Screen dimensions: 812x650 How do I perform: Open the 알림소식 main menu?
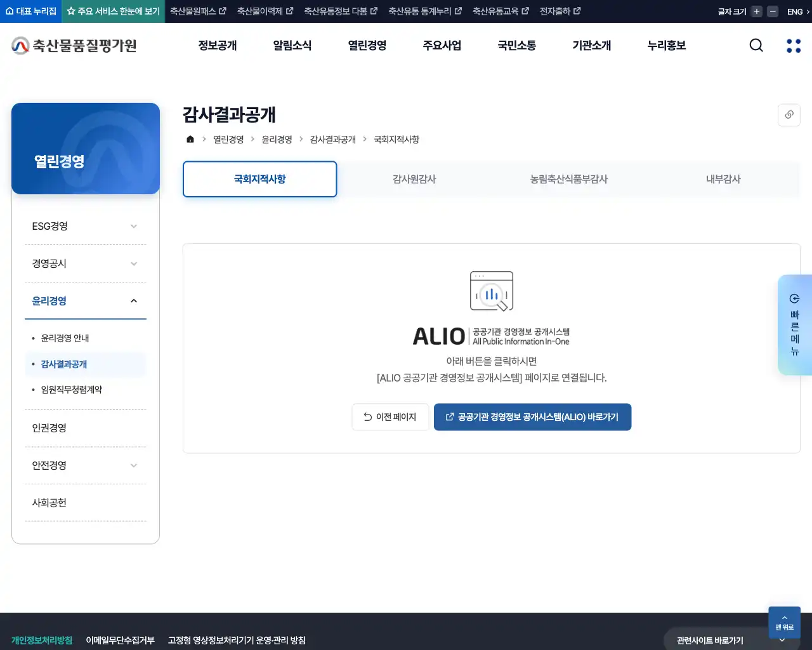coord(292,45)
